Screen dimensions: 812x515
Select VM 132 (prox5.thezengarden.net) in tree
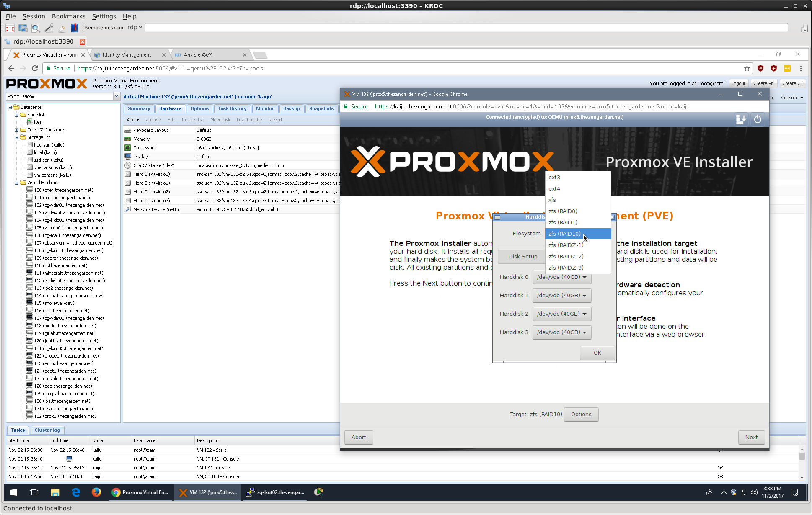[65, 416]
